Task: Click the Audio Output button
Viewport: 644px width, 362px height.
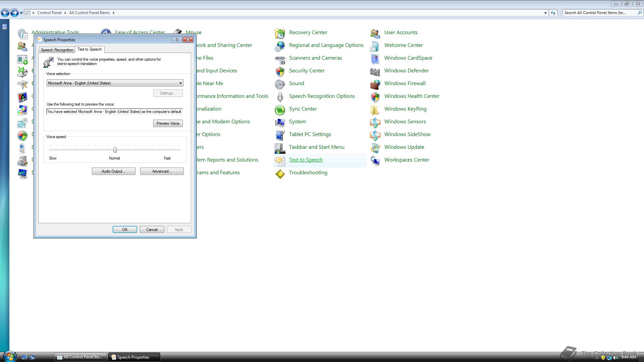Action: (x=113, y=171)
